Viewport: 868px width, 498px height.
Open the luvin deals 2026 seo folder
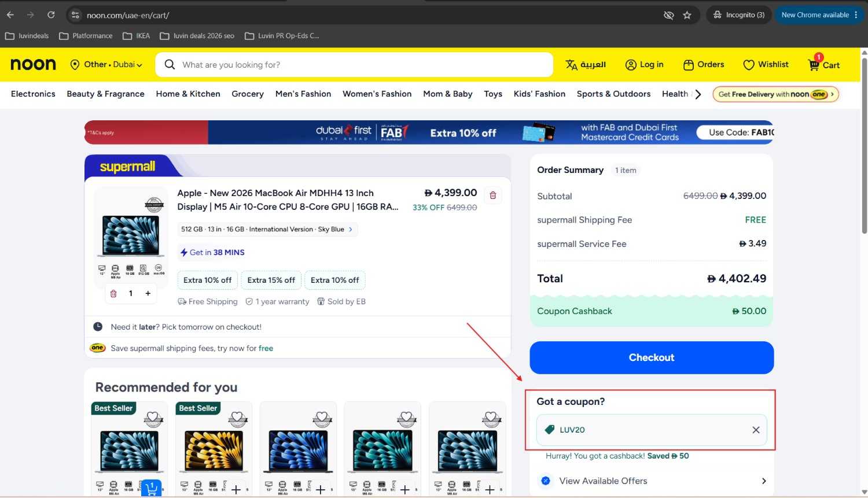197,36
